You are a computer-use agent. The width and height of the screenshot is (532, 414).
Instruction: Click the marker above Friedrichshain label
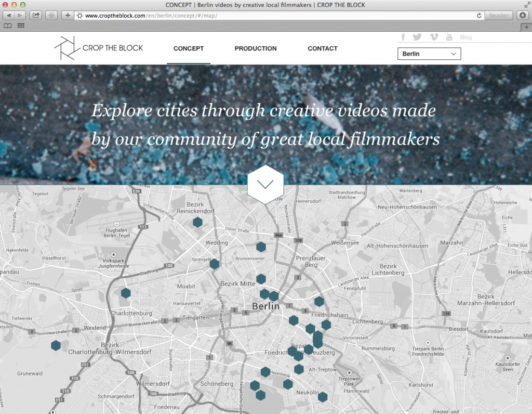[x=319, y=301]
